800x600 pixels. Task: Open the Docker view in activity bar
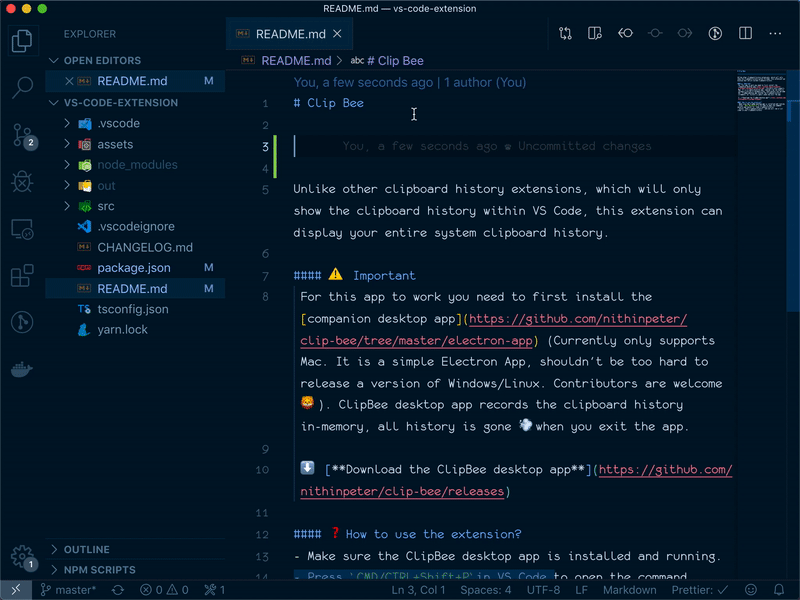22,369
